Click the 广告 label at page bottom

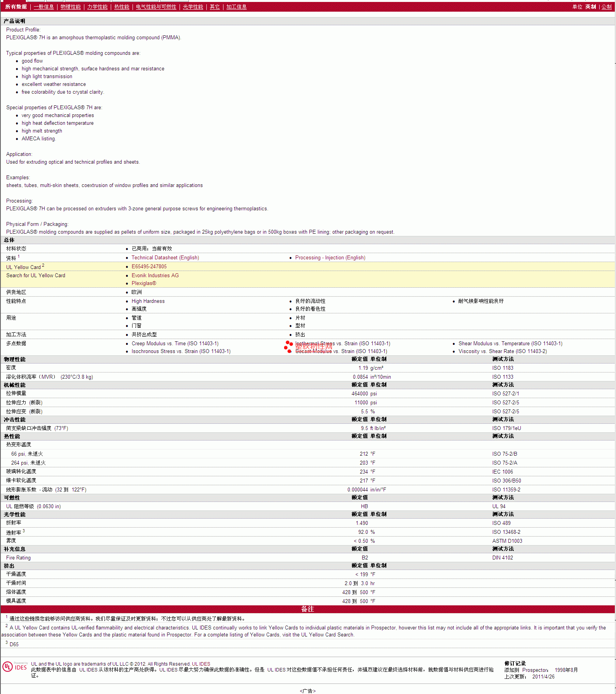[308, 691]
